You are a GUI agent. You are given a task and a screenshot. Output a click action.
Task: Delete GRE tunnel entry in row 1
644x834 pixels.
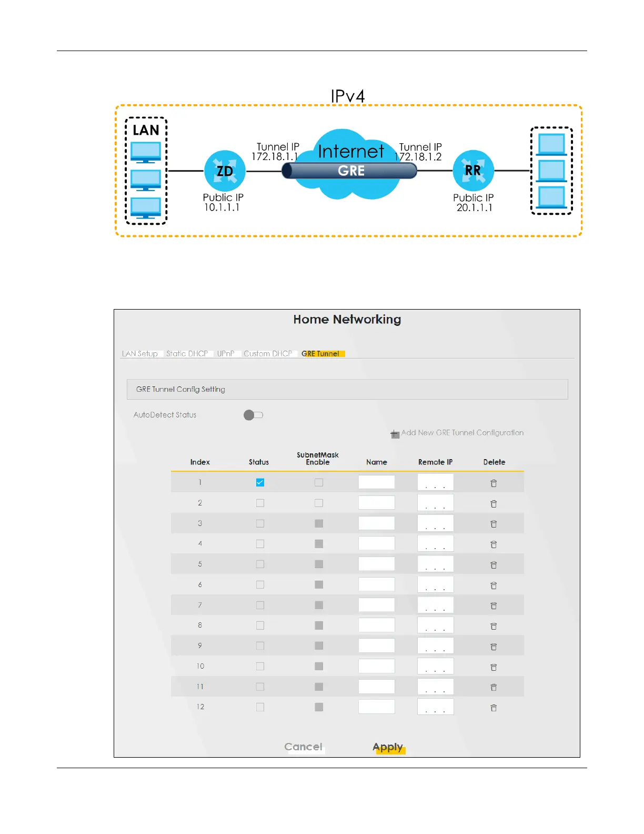(494, 483)
